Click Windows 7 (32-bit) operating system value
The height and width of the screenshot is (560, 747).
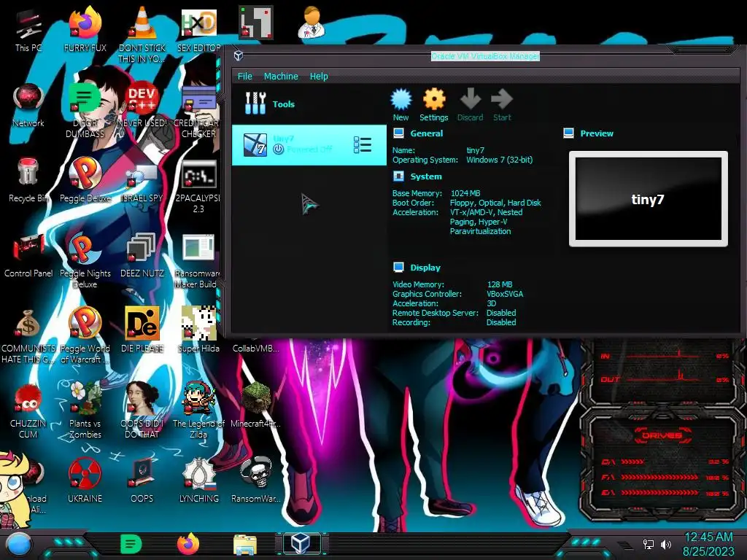coord(499,160)
